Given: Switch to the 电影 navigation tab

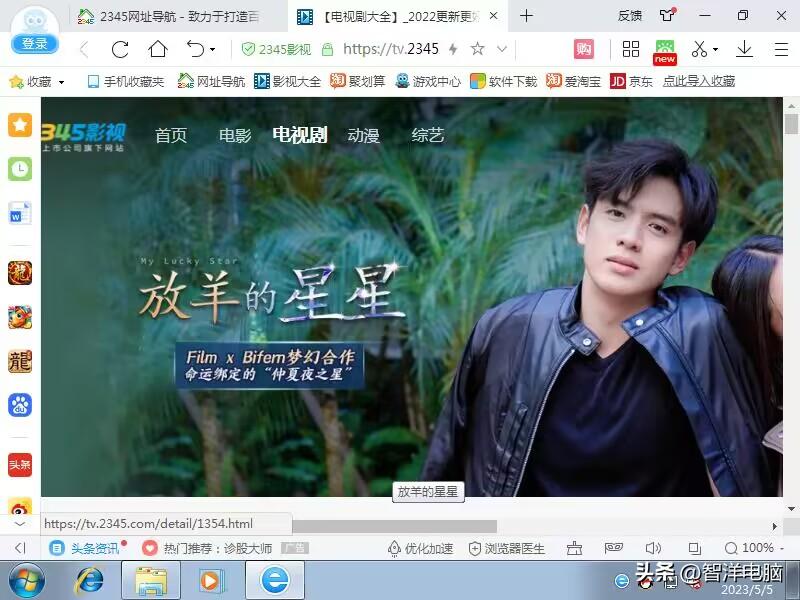Looking at the screenshot, I should [x=232, y=135].
